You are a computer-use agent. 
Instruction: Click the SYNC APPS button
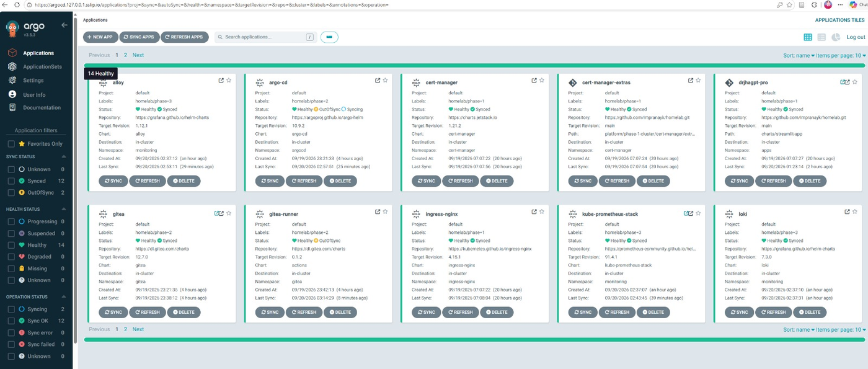tap(139, 37)
